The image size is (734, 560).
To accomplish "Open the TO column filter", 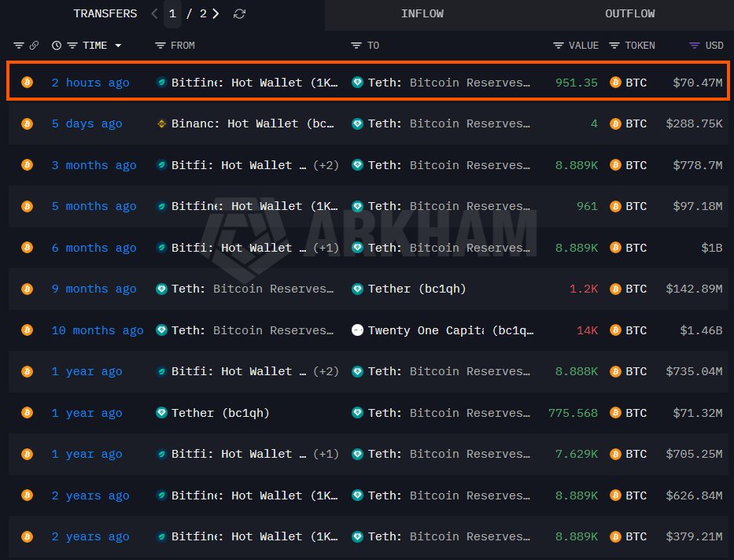I will [x=356, y=46].
